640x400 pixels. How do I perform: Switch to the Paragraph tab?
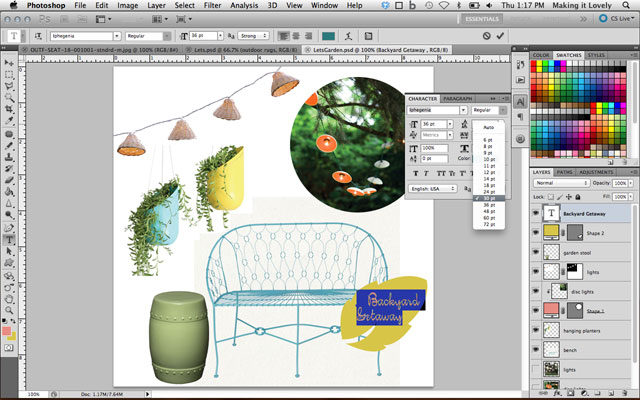[x=457, y=99]
